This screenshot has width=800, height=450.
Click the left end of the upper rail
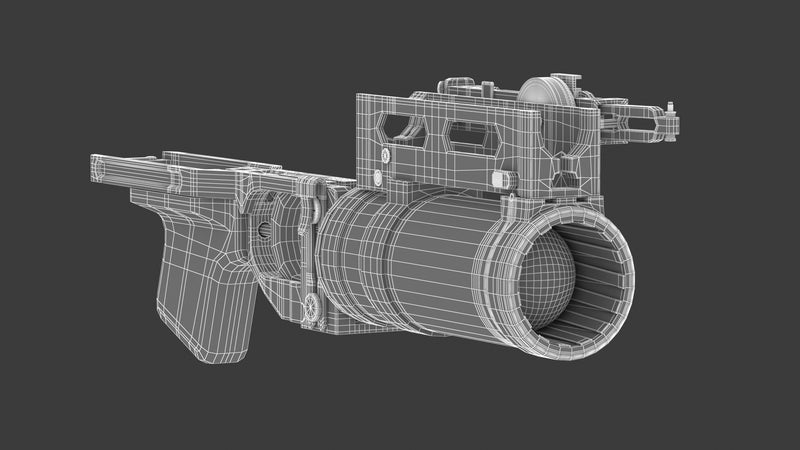coord(100,163)
